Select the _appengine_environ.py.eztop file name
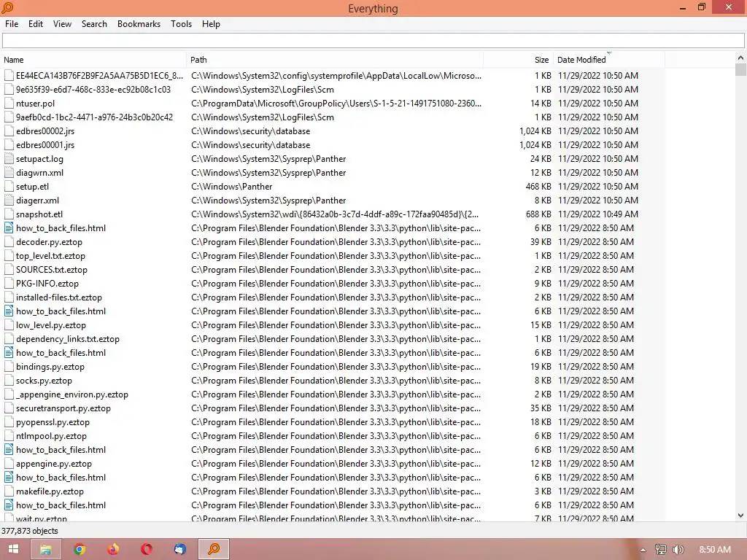This screenshot has height=560, width=747. [72, 394]
